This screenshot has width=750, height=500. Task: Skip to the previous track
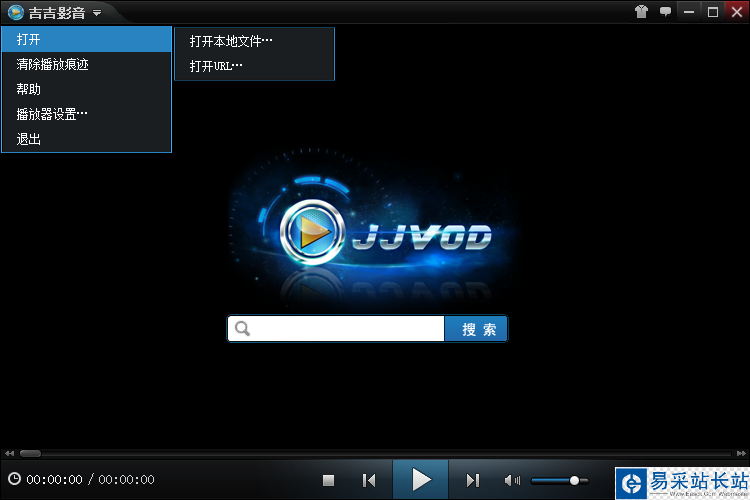[369, 480]
